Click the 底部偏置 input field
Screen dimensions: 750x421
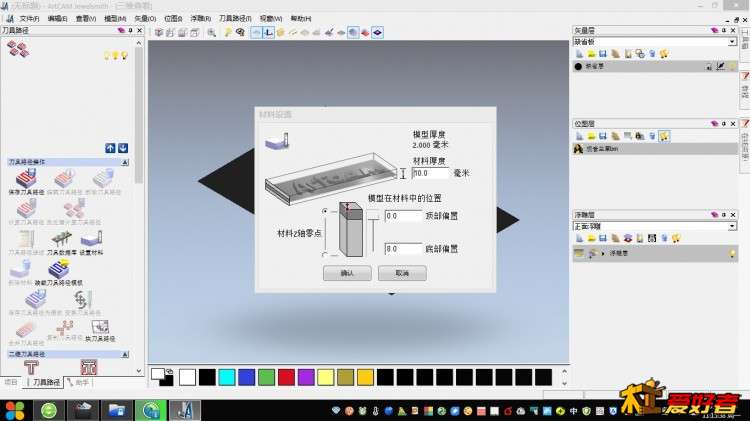tap(403, 249)
